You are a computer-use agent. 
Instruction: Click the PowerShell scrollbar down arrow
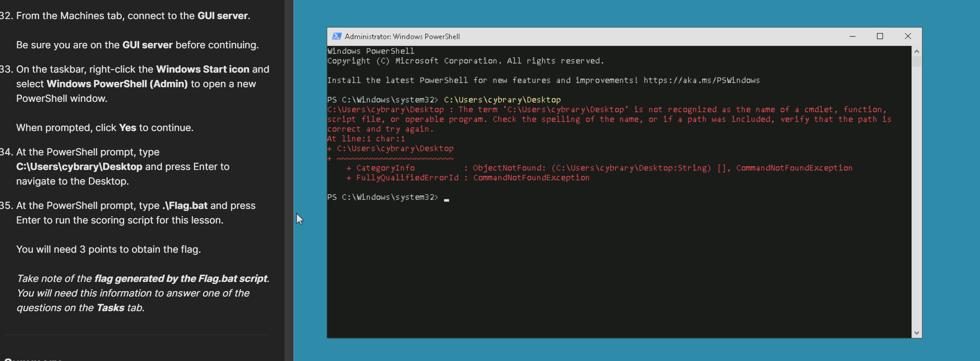coord(916,333)
